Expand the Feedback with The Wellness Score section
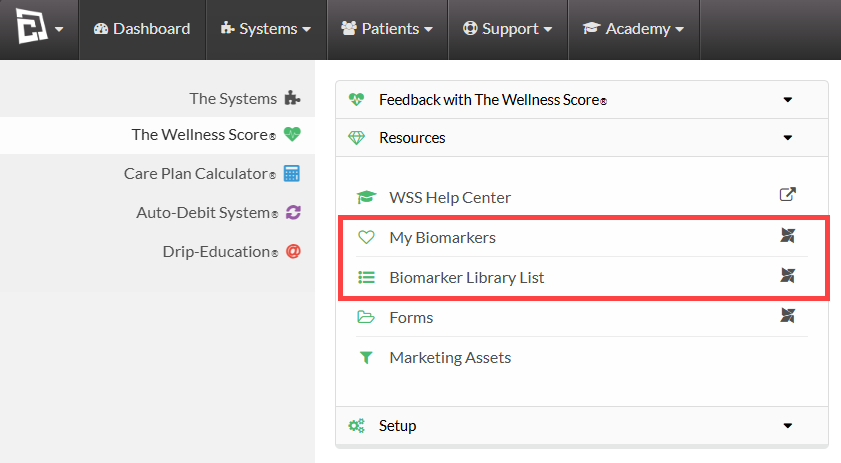 click(x=581, y=100)
